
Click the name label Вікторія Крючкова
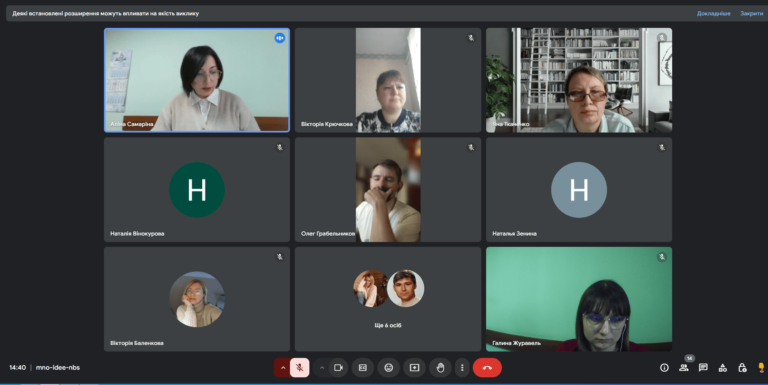327,124
